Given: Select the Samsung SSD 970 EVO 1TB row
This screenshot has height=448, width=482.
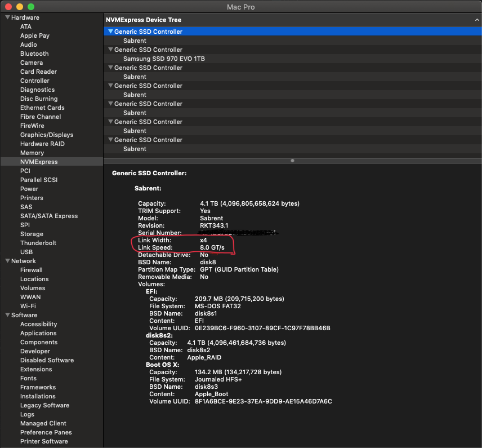Looking at the screenshot, I should pyautogui.click(x=293, y=59).
